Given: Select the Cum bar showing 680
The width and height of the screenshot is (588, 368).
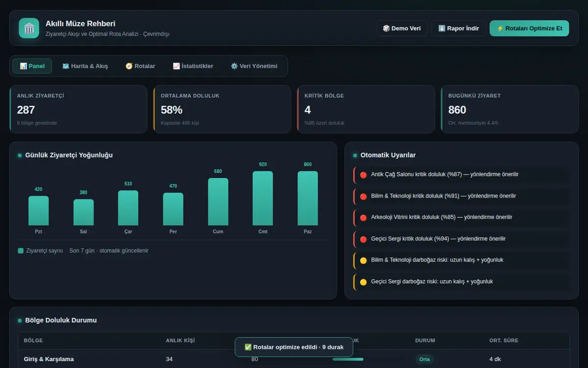Looking at the screenshot, I should (x=218, y=202).
